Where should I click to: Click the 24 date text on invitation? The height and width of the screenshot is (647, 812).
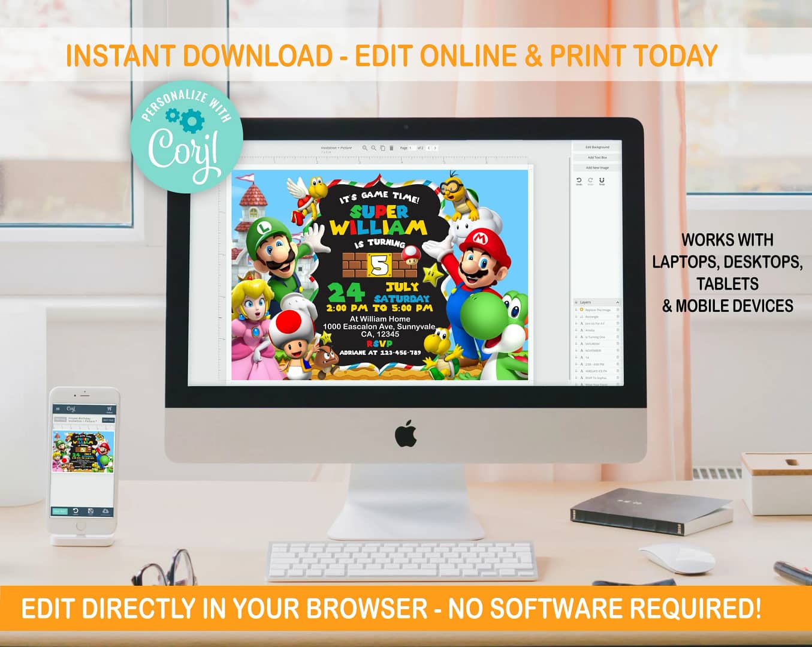point(346,292)
